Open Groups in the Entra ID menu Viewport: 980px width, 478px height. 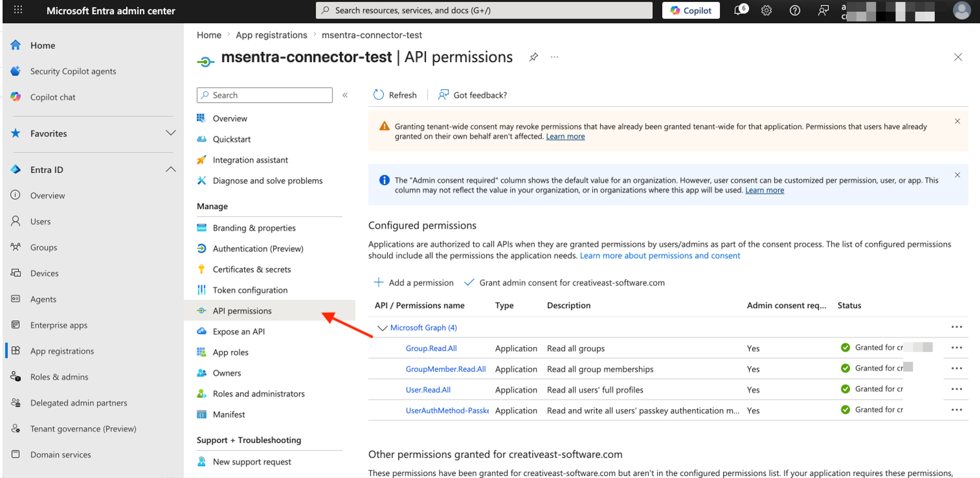click(44, 247)
